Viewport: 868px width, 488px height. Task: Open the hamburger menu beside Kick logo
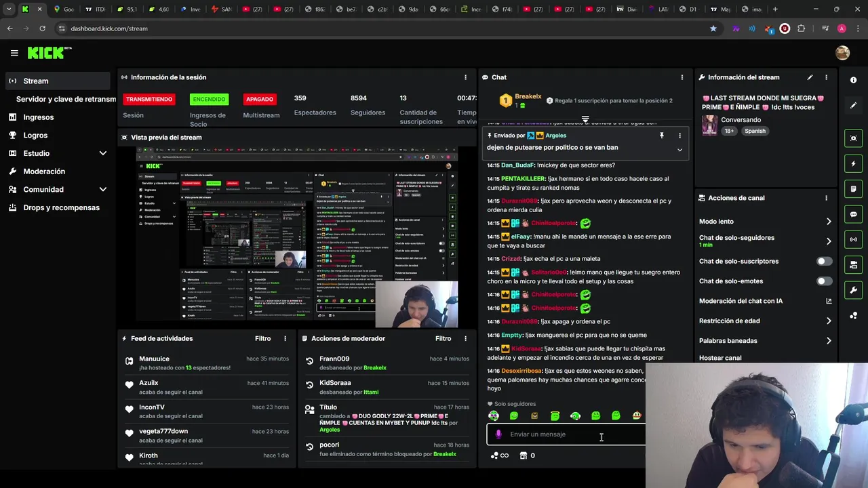pos(14,53)
